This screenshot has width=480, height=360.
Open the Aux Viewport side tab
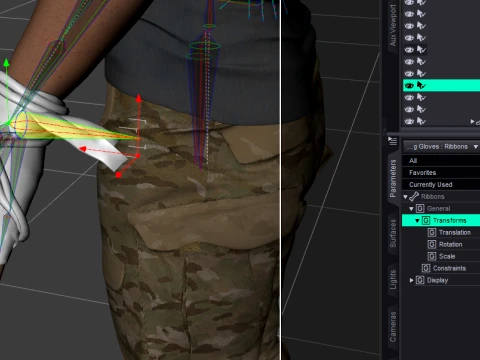click(x=393, y=25)
